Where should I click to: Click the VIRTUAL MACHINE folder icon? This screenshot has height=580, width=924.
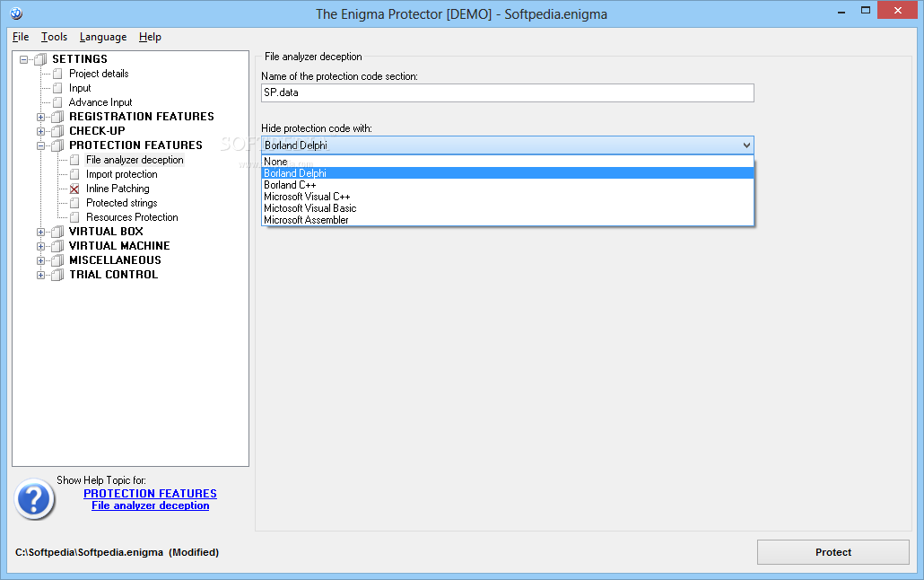[57, 246]
